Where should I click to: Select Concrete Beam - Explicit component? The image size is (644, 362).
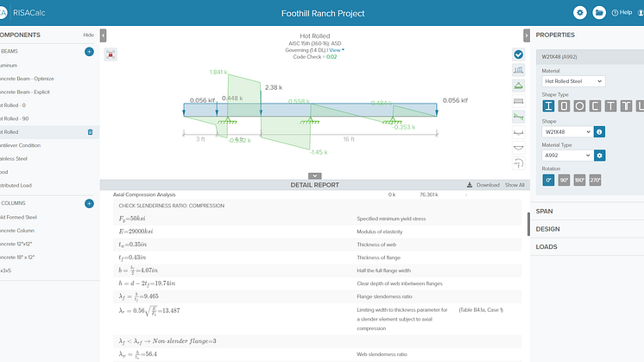(x=24, y=92)
